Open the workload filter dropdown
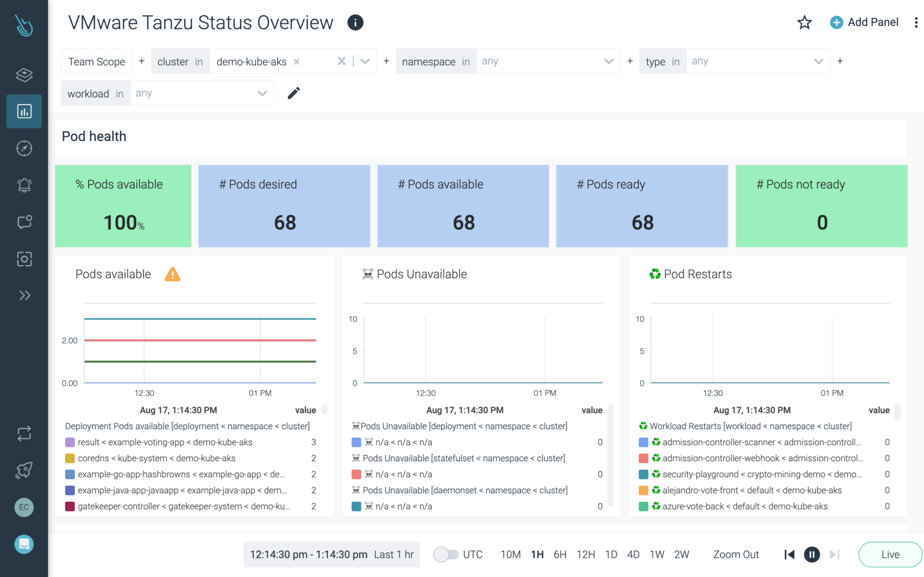 (262, 93)
